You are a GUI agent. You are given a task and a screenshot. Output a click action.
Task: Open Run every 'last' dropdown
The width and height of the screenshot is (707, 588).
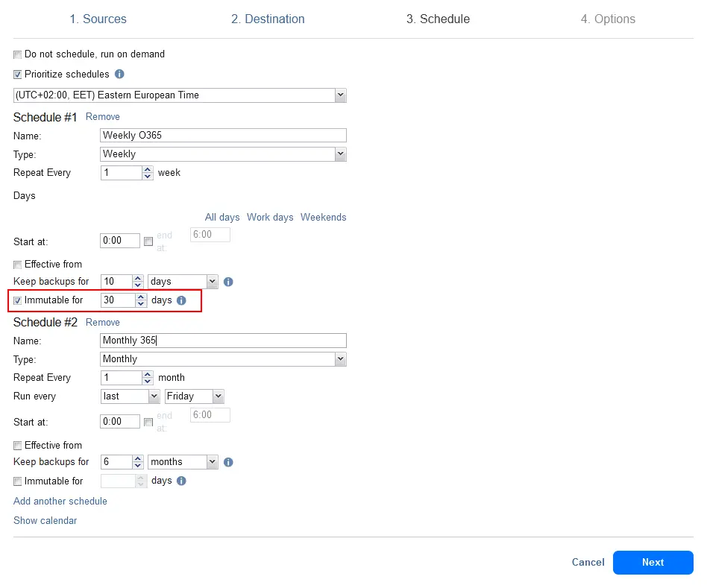(154, 396)
